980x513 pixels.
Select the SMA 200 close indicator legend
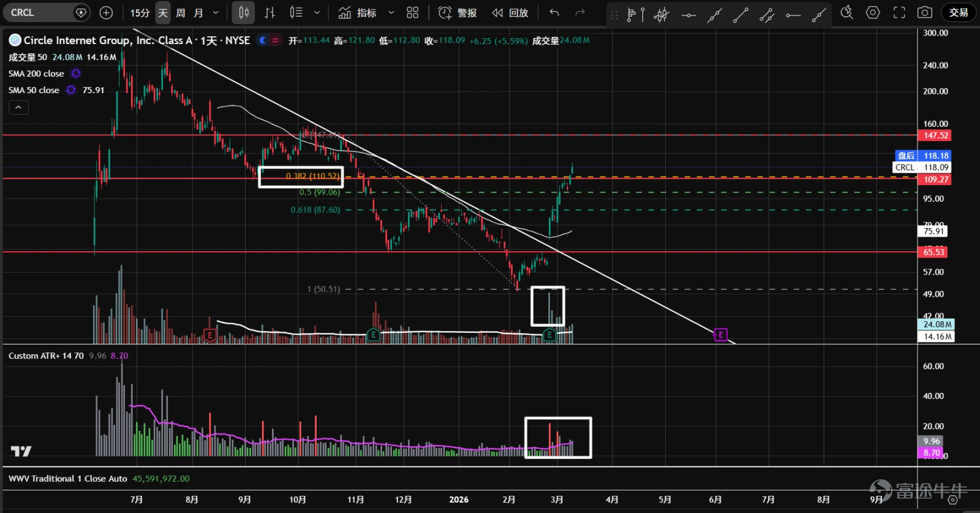36,74
